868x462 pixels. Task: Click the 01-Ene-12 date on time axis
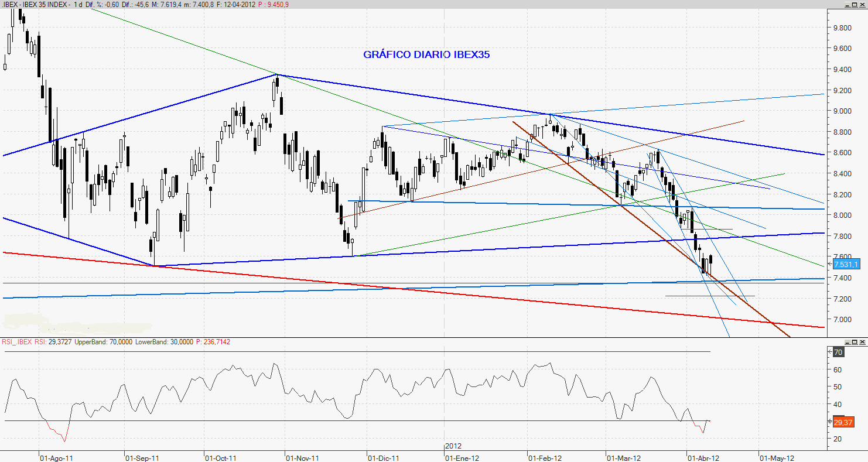pos(462,458)
